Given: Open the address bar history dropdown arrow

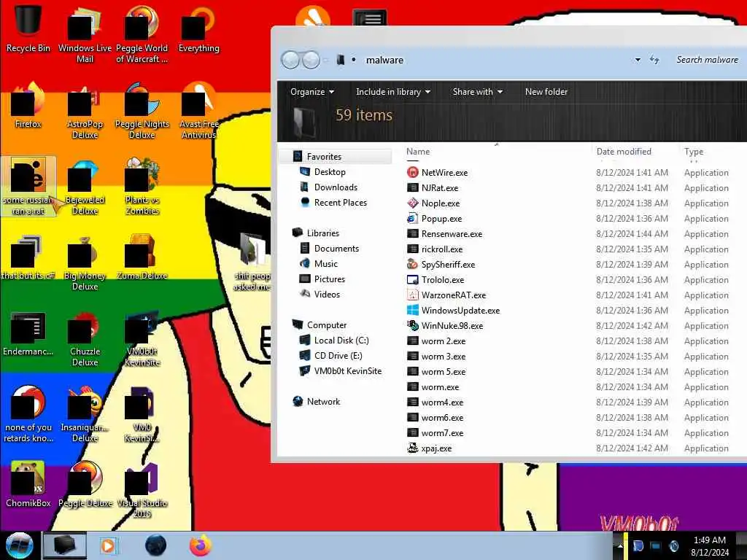Looking at the screenshot, I should point(638,60).
